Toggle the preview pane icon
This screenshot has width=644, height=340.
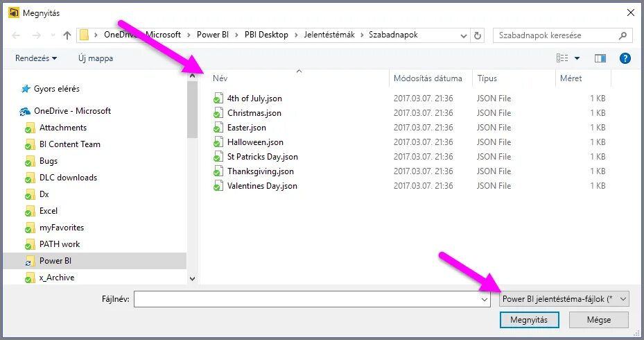point(600,58)
